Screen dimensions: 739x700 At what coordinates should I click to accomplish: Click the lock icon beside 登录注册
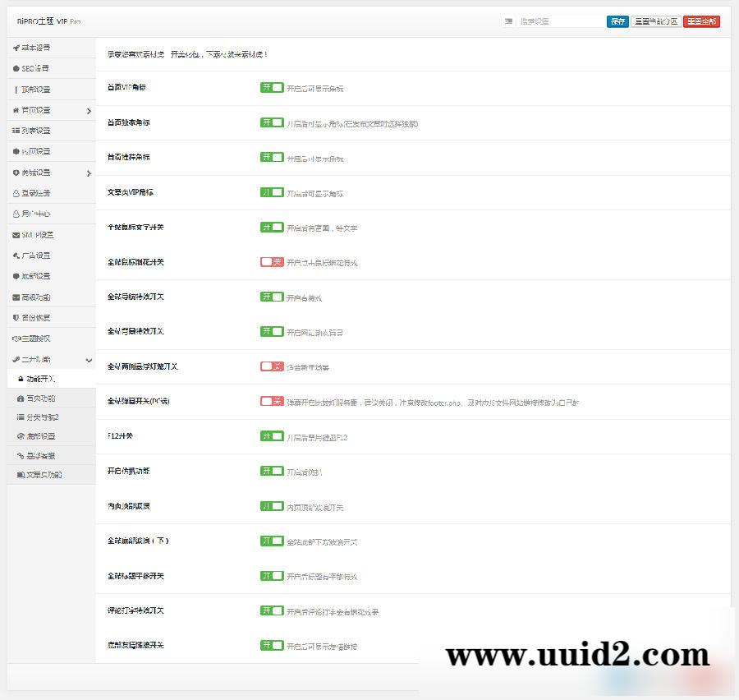click(16, 193)
